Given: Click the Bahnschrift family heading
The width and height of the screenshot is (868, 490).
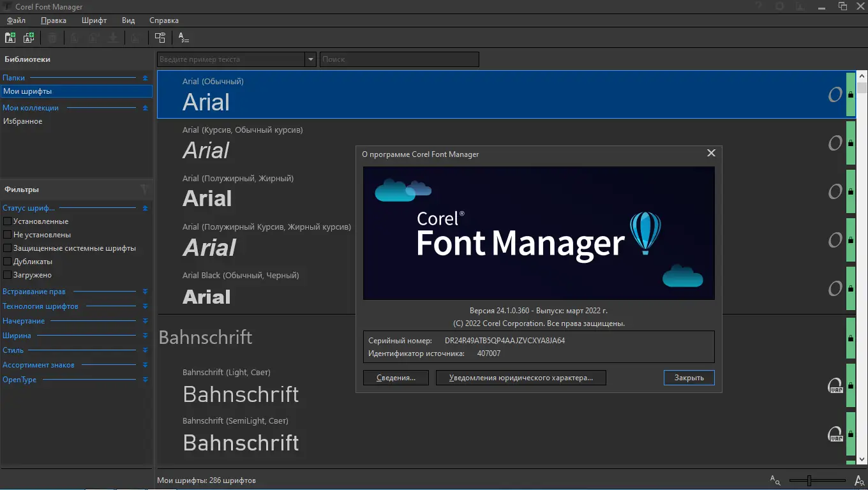Looking at the screenshot, I should click(x=206, y=337).
